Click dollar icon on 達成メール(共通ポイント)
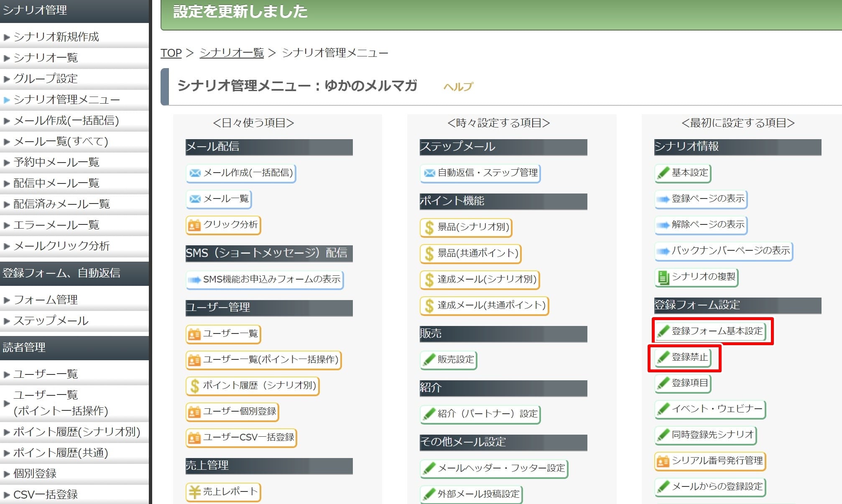This screenshot has height=504, width=842. pos(429,305)
